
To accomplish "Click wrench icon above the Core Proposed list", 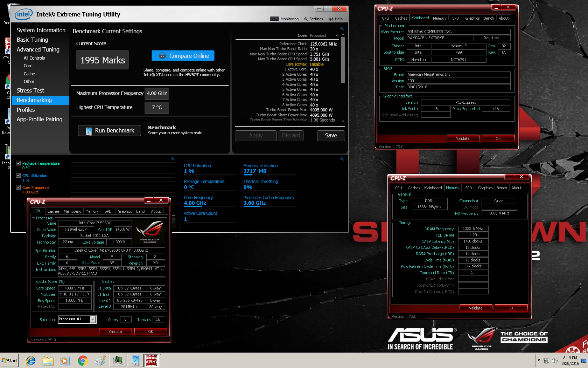I will click(342, 29).
